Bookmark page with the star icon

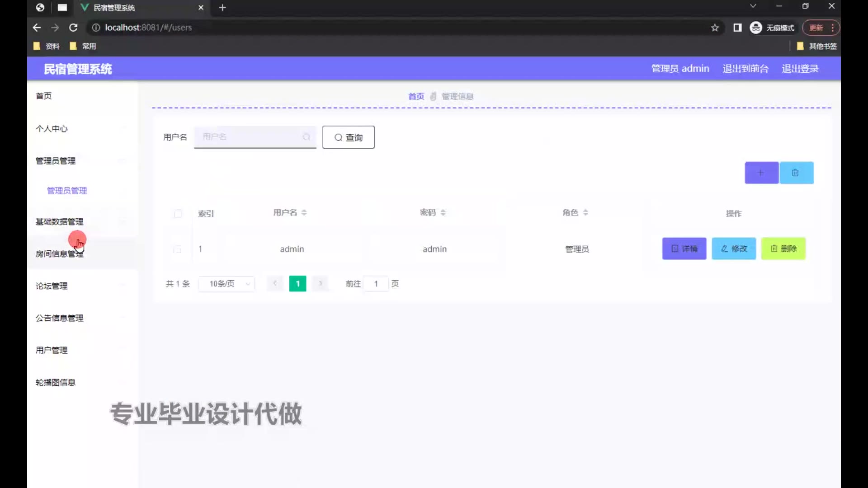715,28
